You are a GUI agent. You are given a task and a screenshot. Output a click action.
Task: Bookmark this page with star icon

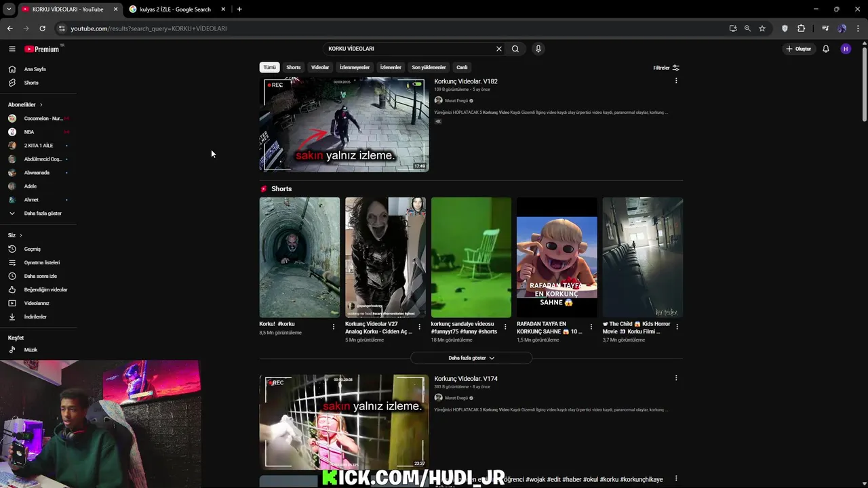tap(762, 28)
